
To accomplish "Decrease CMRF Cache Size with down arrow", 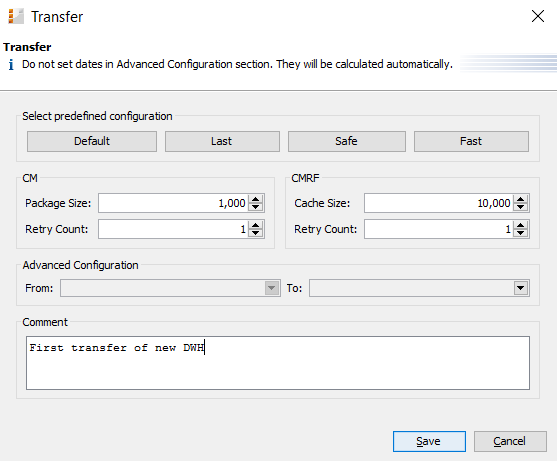I will click(521, 207).
